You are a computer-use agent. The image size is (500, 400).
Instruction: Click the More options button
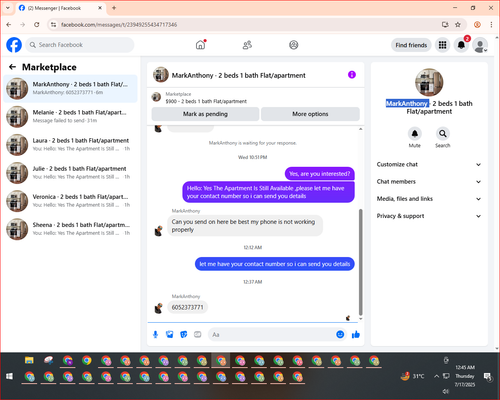[310, 114]
